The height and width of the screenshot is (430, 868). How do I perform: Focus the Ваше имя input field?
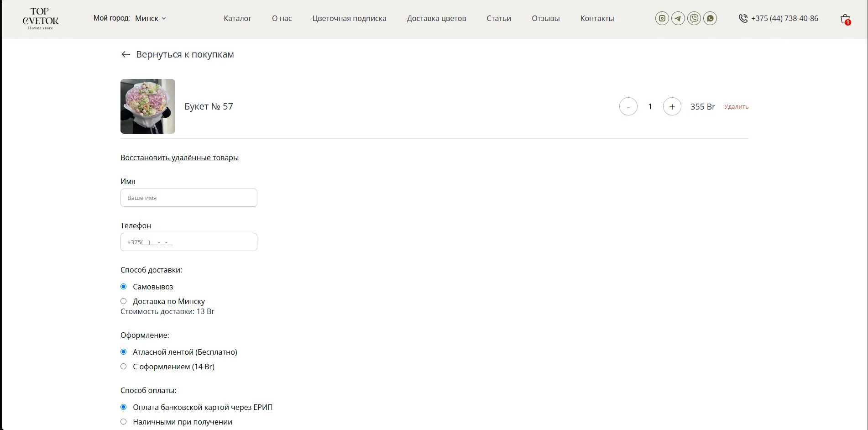(189, 198)
